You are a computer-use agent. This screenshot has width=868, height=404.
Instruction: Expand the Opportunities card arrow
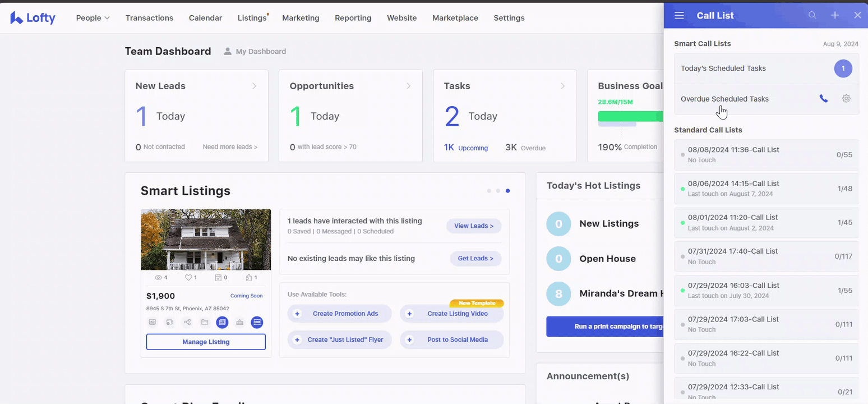(408, 86)
